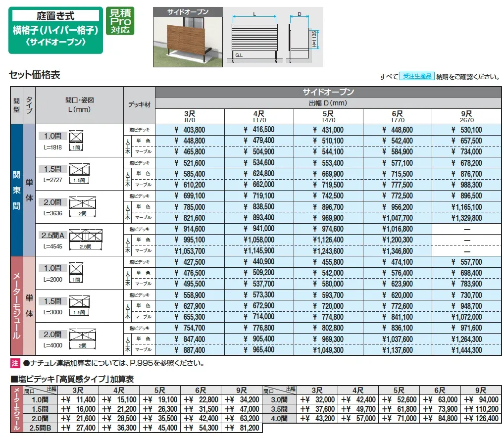Select the ¥403,800 price cell
Screen dimensions: 504x439
click(x=190, y=130)
